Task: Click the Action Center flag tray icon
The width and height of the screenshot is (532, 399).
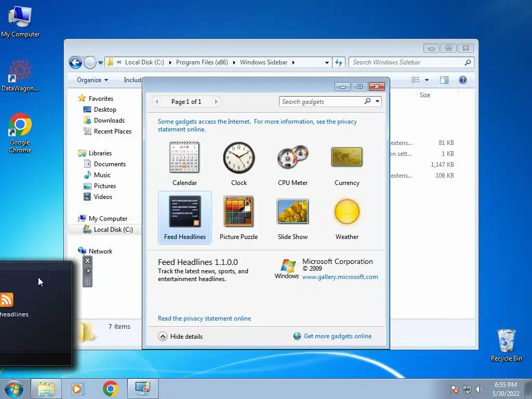Action: point(455,389)
